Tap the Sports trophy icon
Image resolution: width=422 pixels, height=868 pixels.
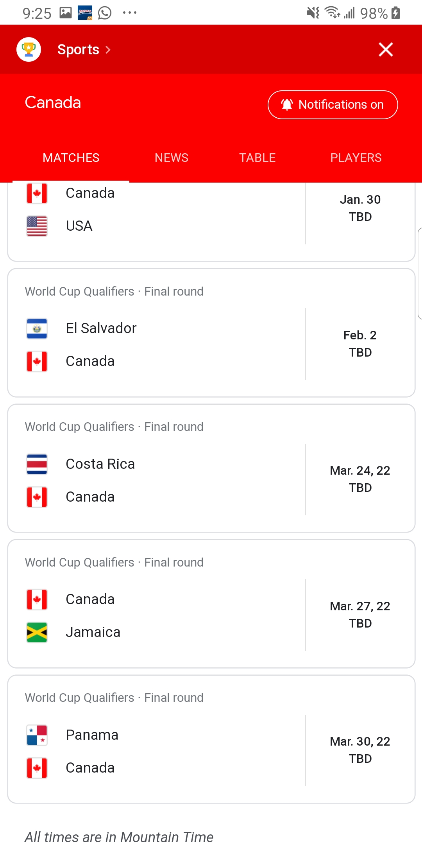coord(29,50)
